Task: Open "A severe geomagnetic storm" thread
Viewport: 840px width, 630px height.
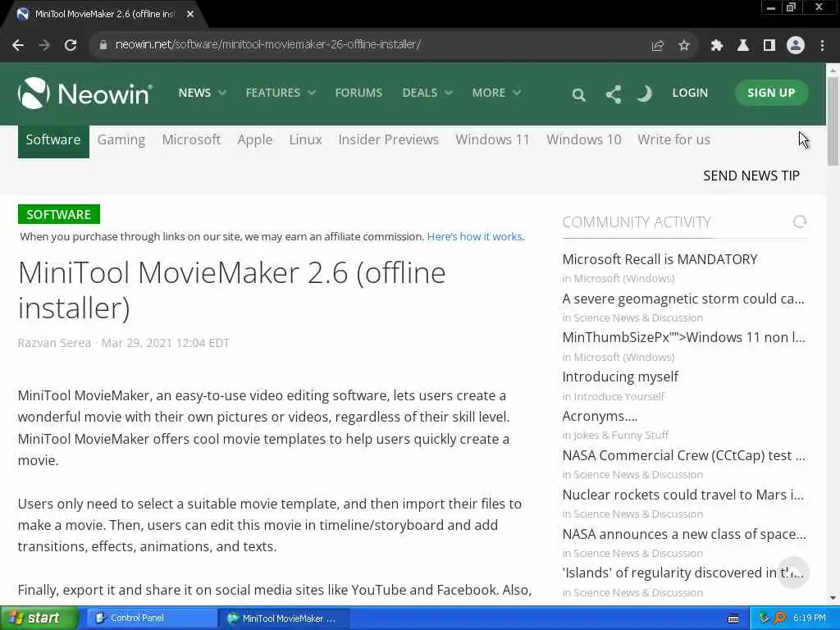Action: (x=683, y=299)
